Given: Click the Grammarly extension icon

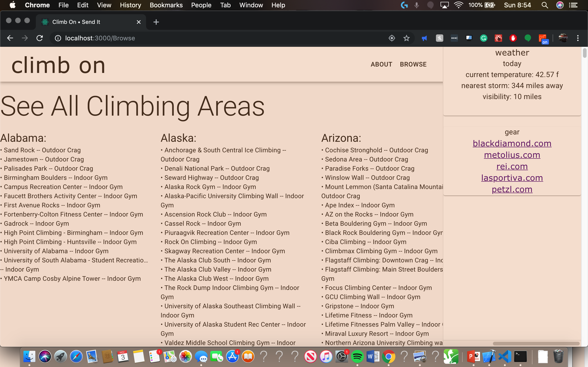Looking at the screenshot, I should coord(483,38).
